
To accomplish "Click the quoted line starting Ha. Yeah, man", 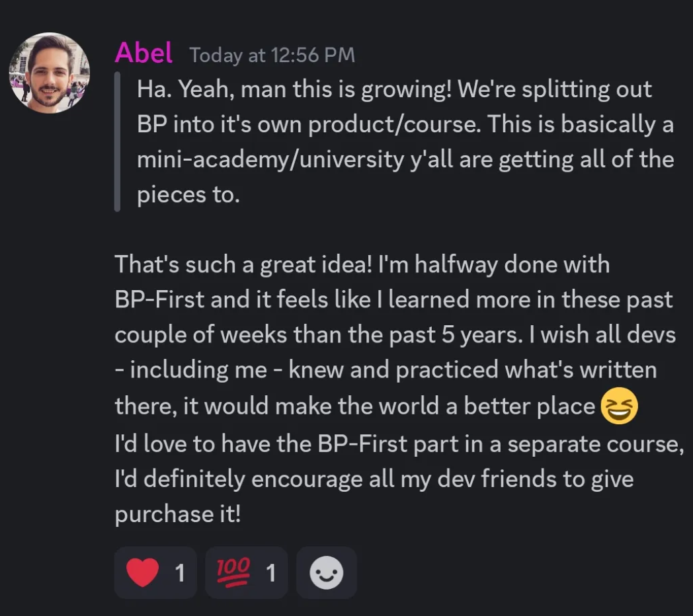I will pos(394,90).
